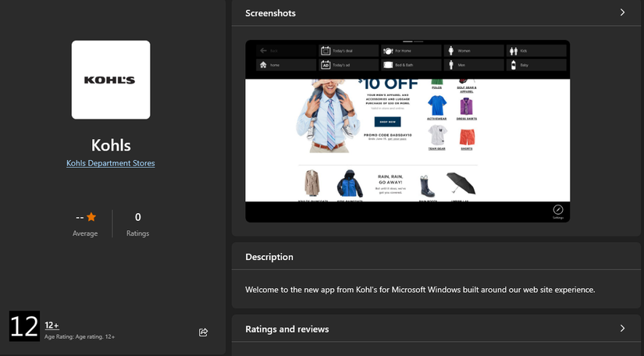Click the 0 Ratings count
The image size is (644, 356).
pos(138,217)
